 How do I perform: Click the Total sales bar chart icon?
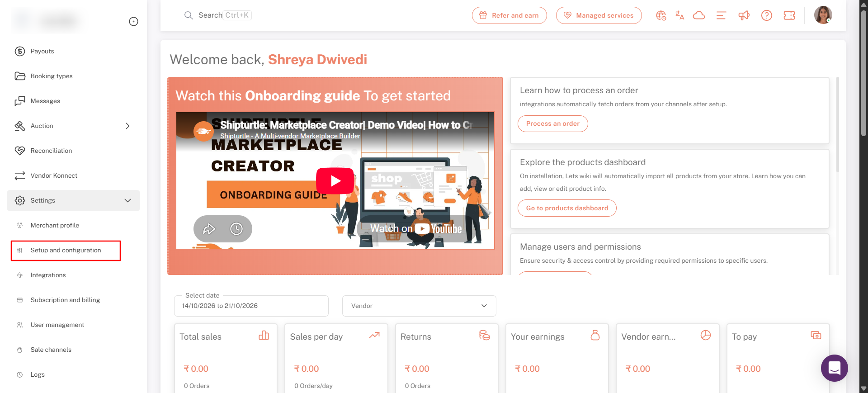pos(264,335)
